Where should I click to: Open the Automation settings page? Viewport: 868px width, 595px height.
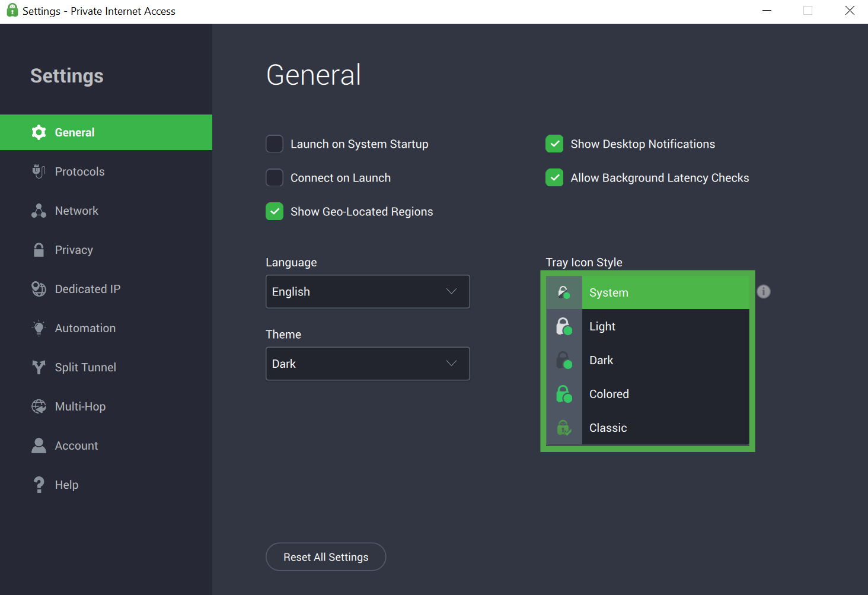coord(106,328)
